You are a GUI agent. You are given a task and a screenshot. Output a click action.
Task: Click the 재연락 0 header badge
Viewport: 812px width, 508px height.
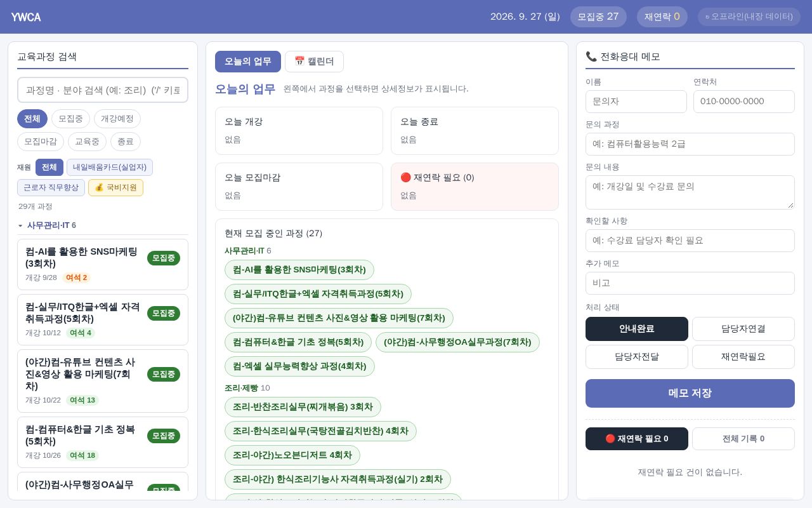click(662, 17)
